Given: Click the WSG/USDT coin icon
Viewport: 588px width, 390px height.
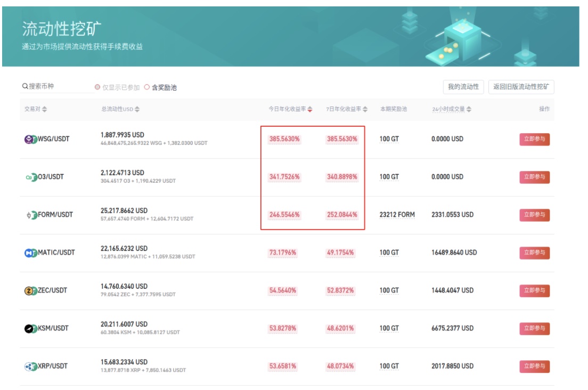Looking at the screenshot, I should pyautogui.click(x=30, y=140).
